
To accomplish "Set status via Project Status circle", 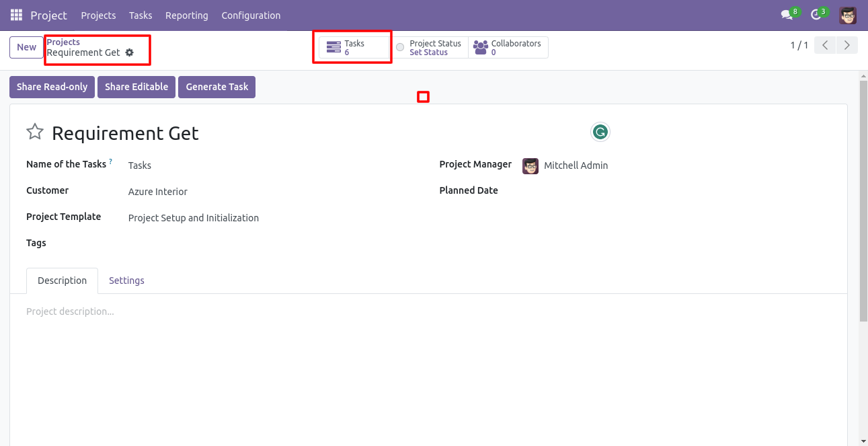I will point(400,47).
